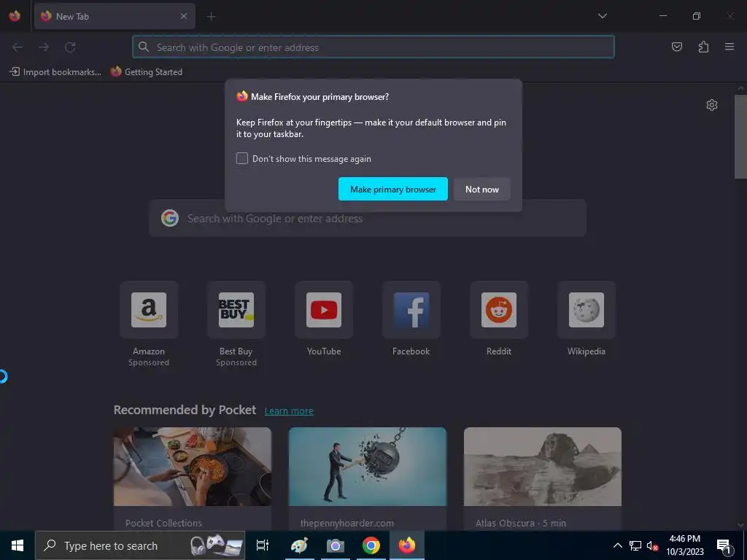Image resolution: width=747 pixels, height=560 pixels.
Task: Focus the page Search with Google box
Action: pyautogui.click(x=368, y=219)
